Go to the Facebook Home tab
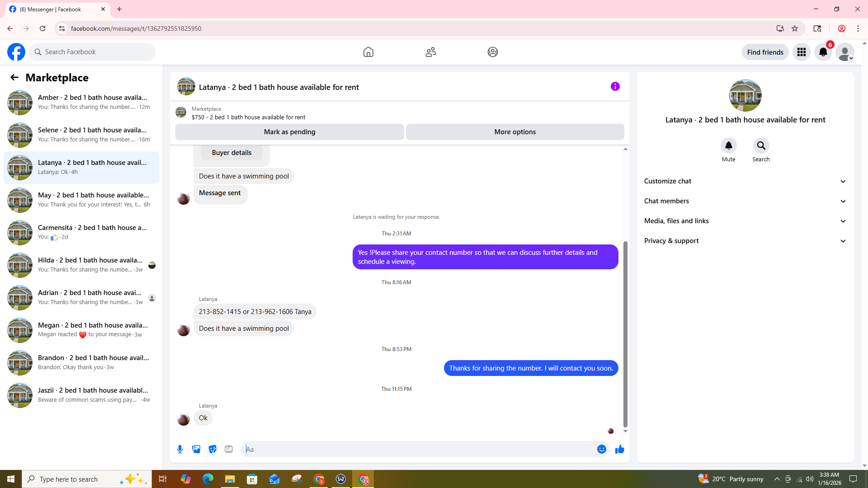The height and width of the screenshot is (488, 868). coord(368,52)
